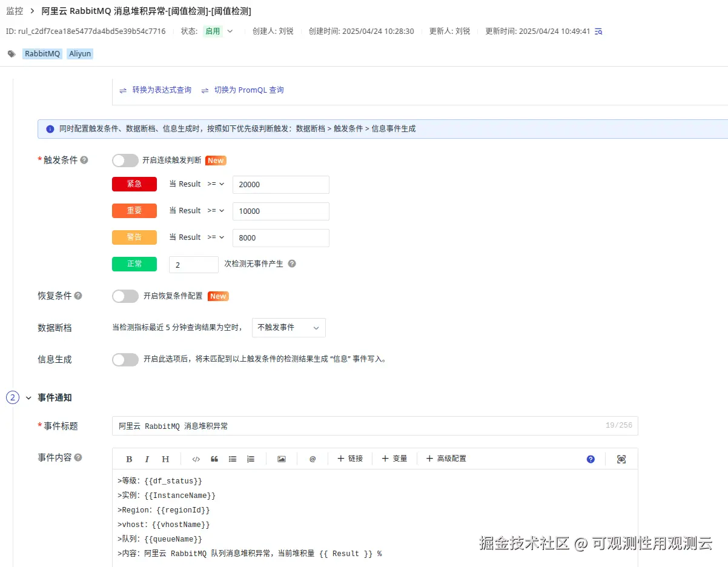Viewport: 728px width, 567px height.
Task: Click the green 正常 level label
Action: pyautogui.click(x=134, y=264)
